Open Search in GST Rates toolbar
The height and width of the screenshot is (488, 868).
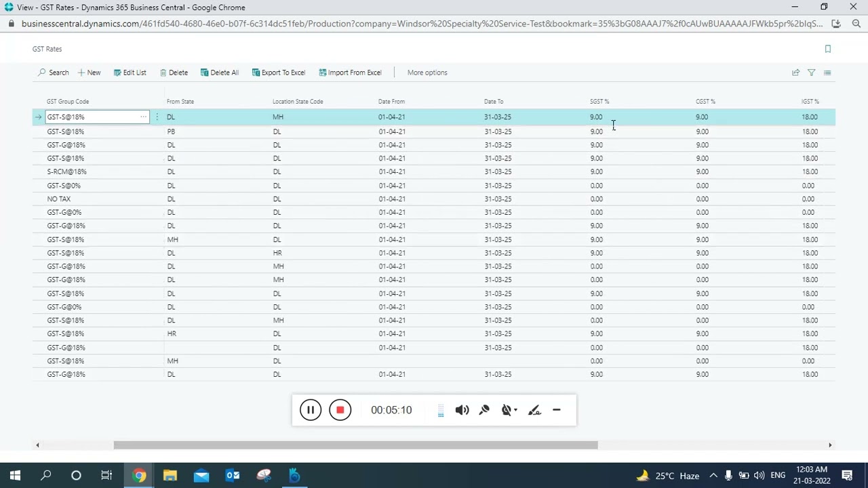click(x=54, y=73)
